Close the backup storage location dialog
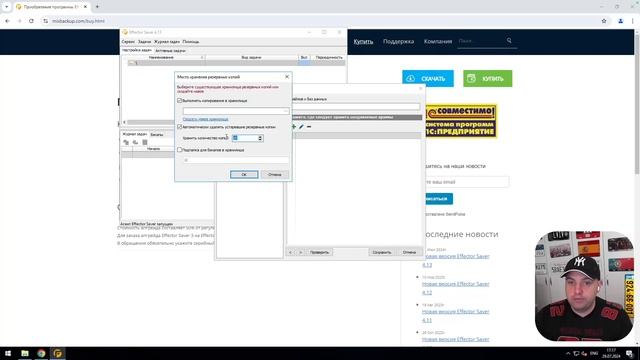640x360 pixels. pos(287,77)
